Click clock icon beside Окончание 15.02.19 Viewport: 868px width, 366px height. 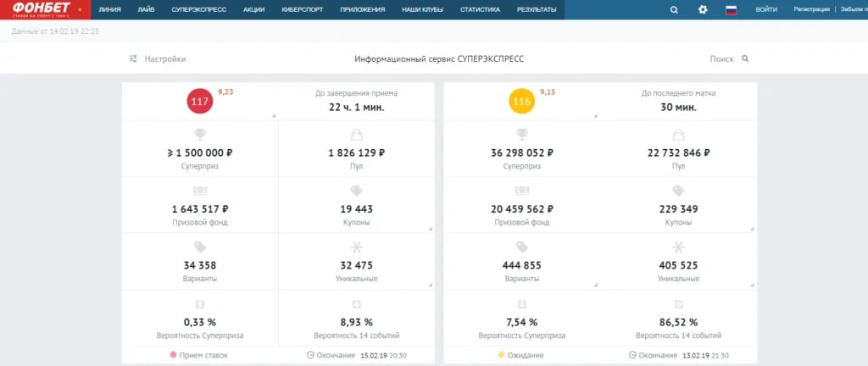(x=310, y=355)
